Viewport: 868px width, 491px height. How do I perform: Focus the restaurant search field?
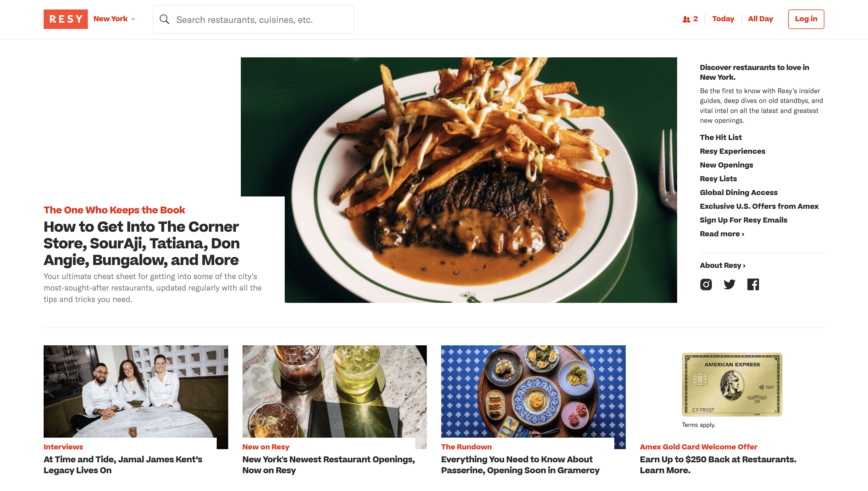pos(253,19)
